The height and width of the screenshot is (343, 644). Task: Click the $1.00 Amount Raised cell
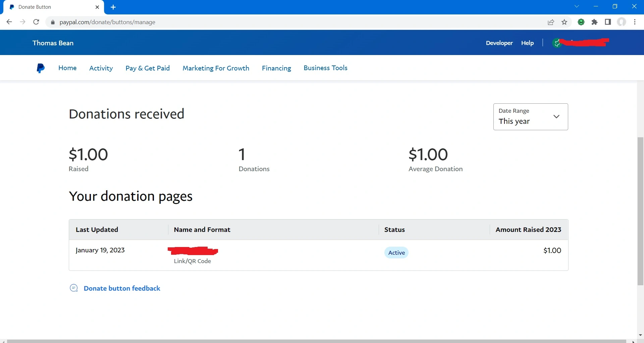click(552, 250)
